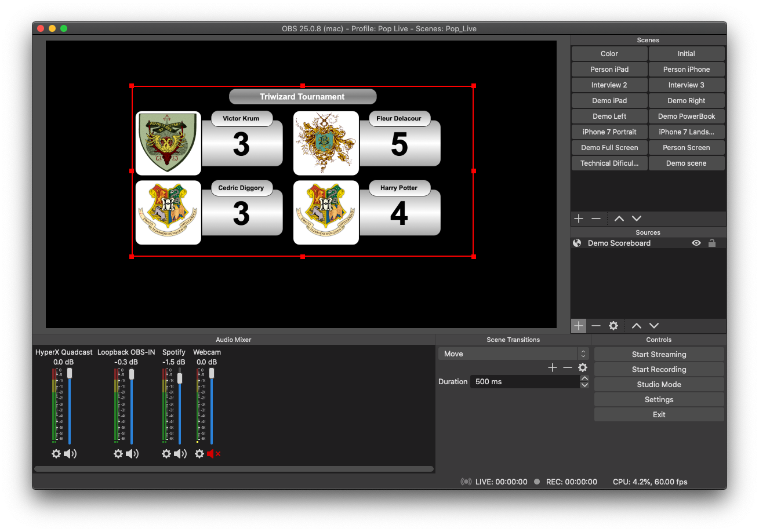759x532 pixels.
Task: Click the Duration 500 ms field
Action: 524,382
